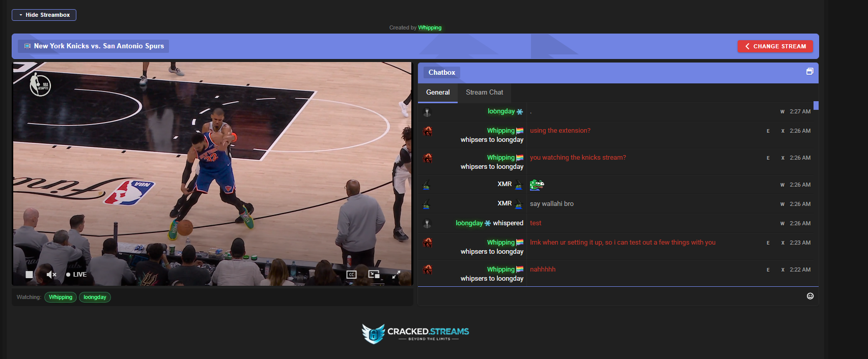Click XMR's avatar on the frog emote row

[x=427, y=185]
